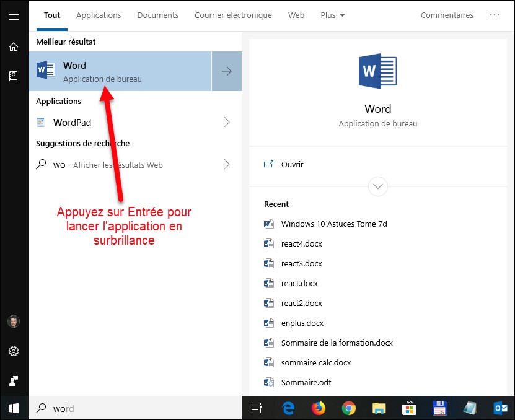Click the user account avatar
Screen dimensions: 515x420
tap(14, 322)
